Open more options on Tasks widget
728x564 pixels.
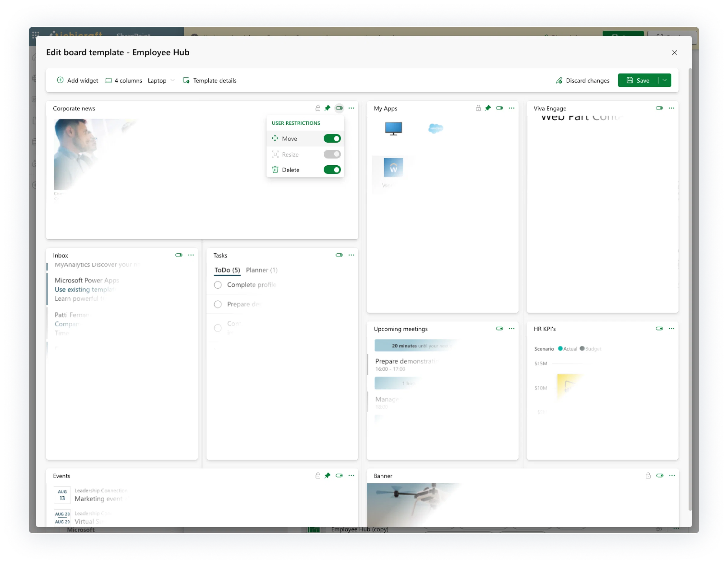tap(351, 255)
